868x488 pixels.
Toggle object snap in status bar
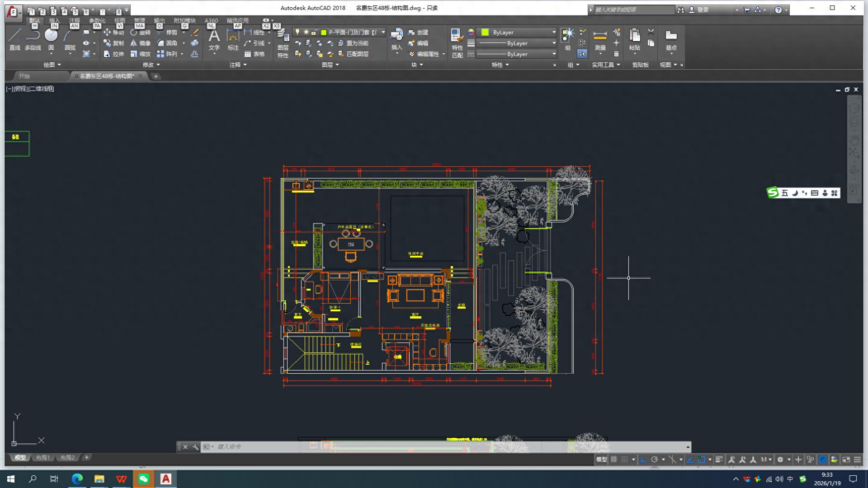[x=702, y=460]
